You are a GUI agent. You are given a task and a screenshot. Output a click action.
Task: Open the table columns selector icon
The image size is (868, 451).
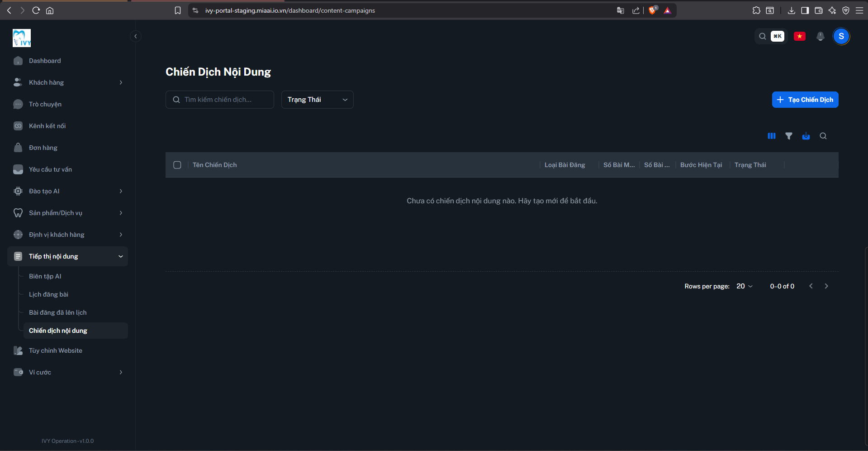(x=772, y=136)
